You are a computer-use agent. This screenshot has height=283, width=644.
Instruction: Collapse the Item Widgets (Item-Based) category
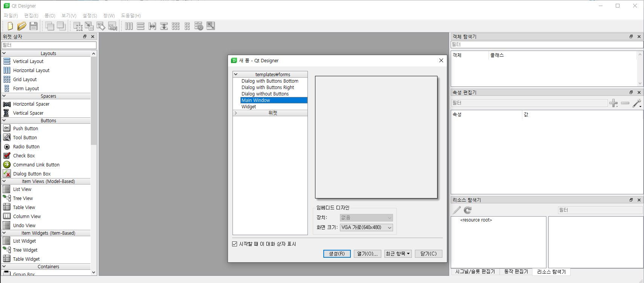click(x=4, y=233)
